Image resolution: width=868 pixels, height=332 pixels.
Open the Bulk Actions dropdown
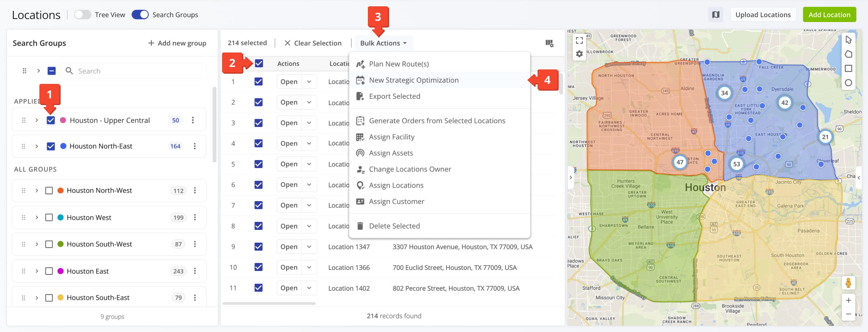pyautogui.click(x=384, y=43)
